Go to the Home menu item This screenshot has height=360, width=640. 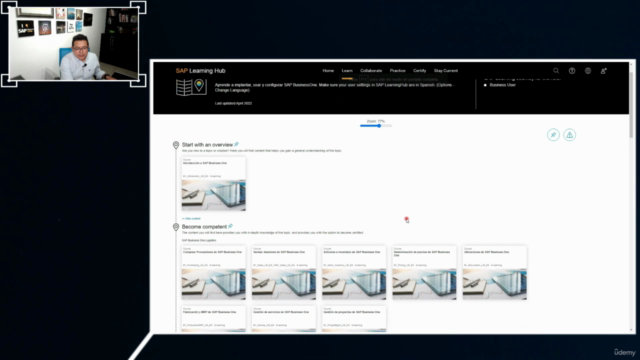tap(328, 71)
